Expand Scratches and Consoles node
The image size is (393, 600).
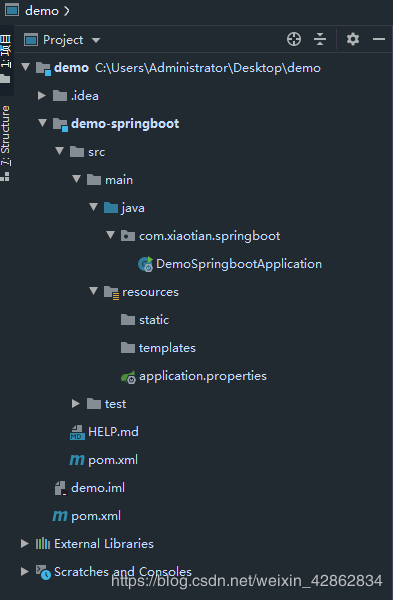(24, 571)
